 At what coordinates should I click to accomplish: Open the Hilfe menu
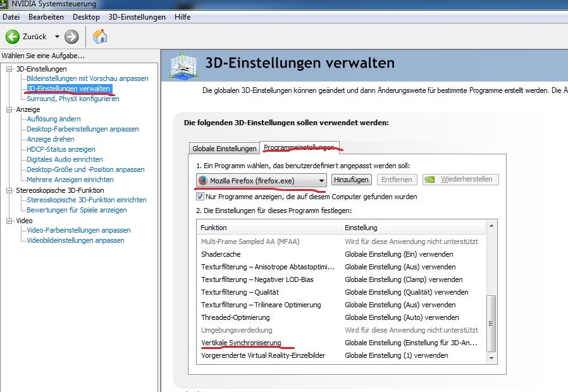182,17
